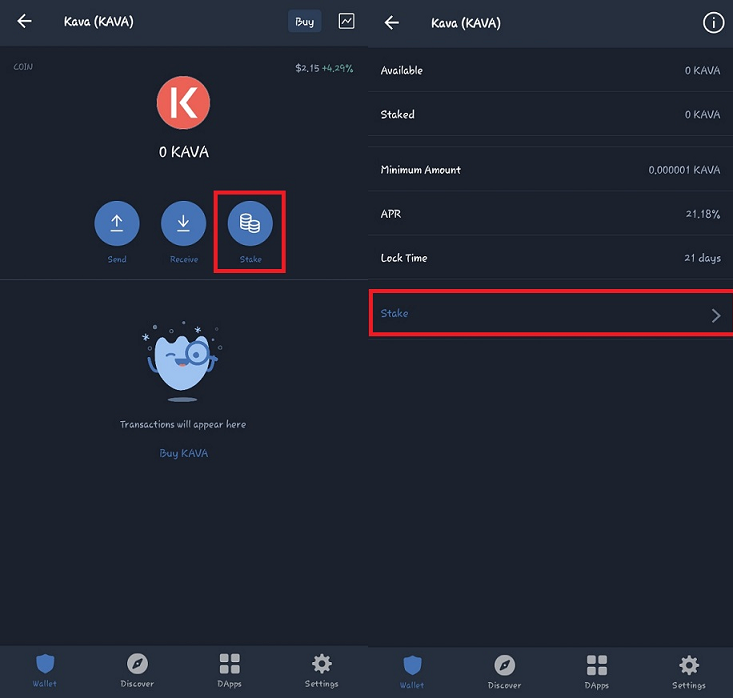Go back from the left Kava coin screen

pyautogui.click(x=24, y=21)
